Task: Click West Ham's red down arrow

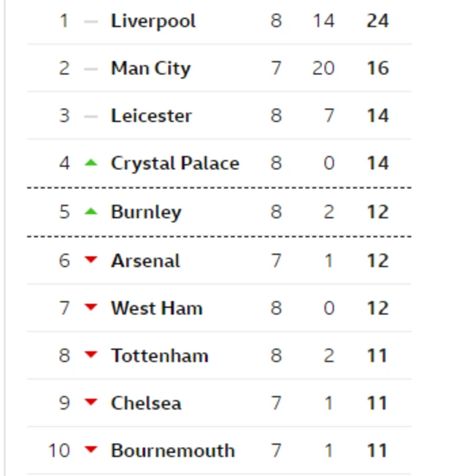Action: point(90,308)
